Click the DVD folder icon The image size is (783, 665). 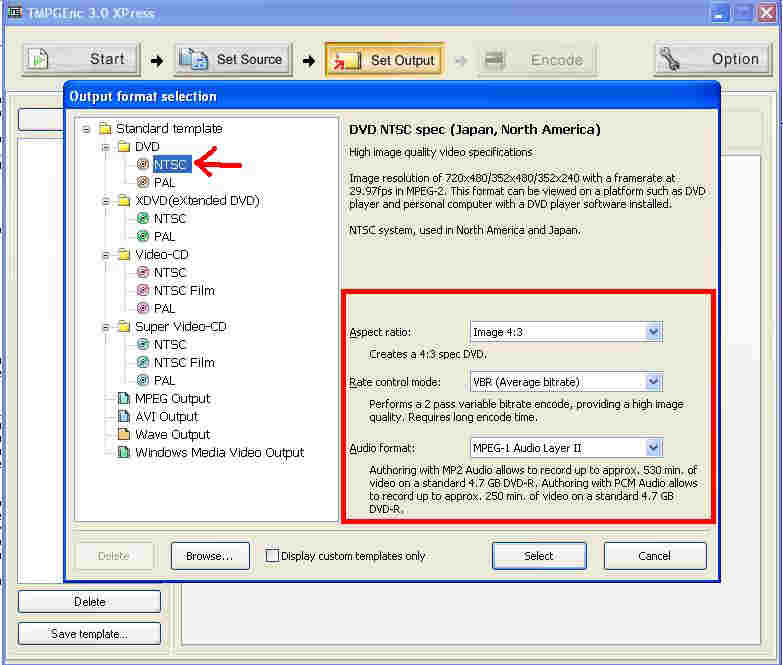(124, 147)
